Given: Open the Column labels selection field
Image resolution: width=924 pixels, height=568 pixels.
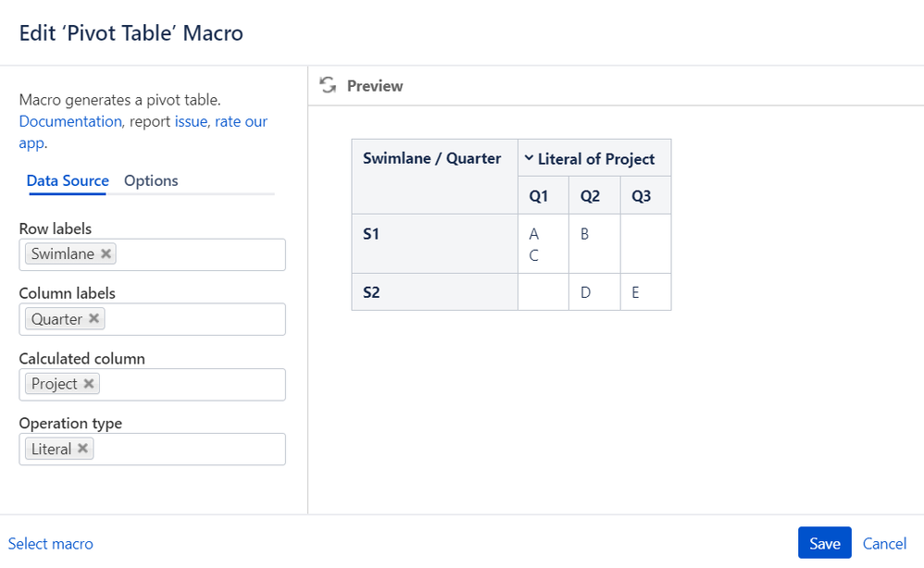Looking at the screenshot, I should tap(204, 318).
